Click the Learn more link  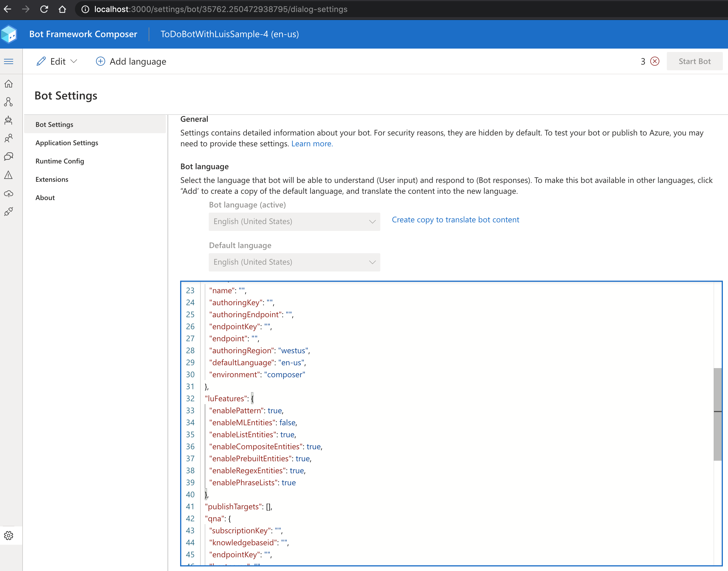pyautogui.click(x=312, y=144)
